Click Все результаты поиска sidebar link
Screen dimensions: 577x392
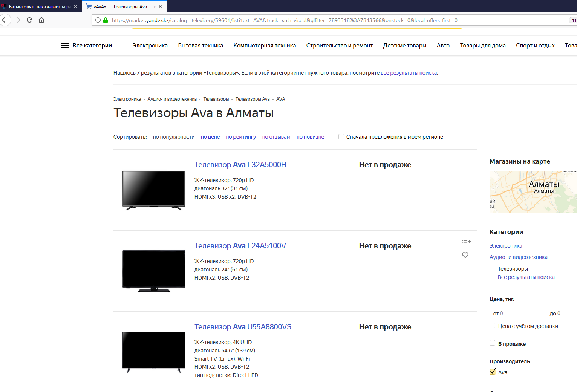coord(526,277)
